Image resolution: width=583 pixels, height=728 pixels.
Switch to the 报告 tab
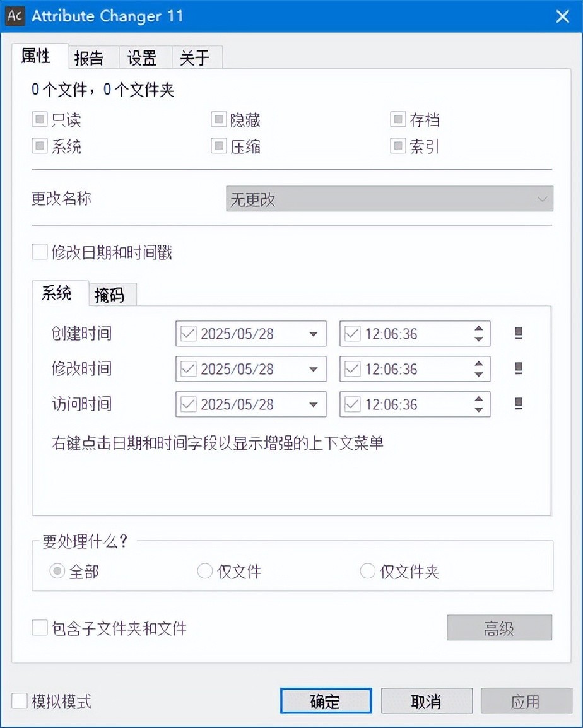point(89,58)
